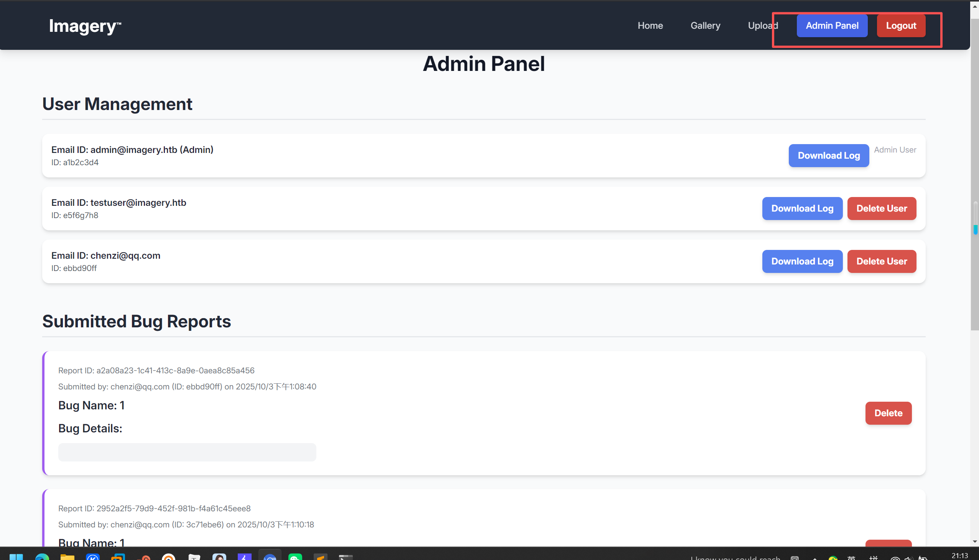Download log for admin@imagery.htb
Viewport: 979px width, 560px height.
coord(828,155)
